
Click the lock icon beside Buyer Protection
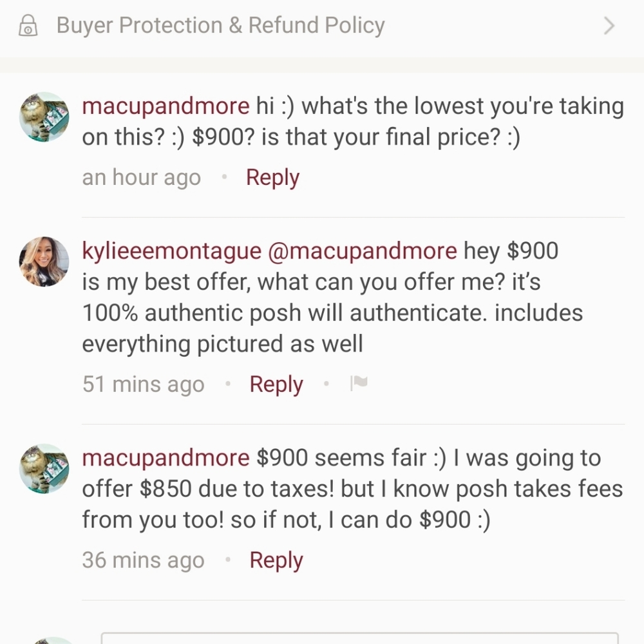point(28,26)
